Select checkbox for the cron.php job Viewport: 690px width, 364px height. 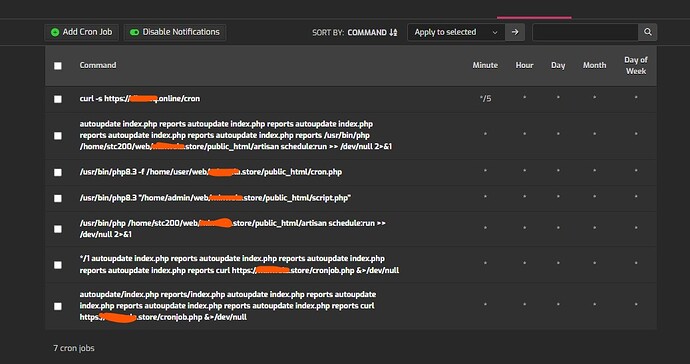(58, 172)
